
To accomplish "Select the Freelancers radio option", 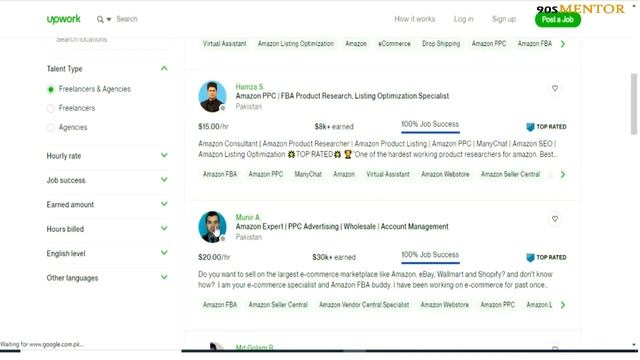I will (x=51, y=109).
